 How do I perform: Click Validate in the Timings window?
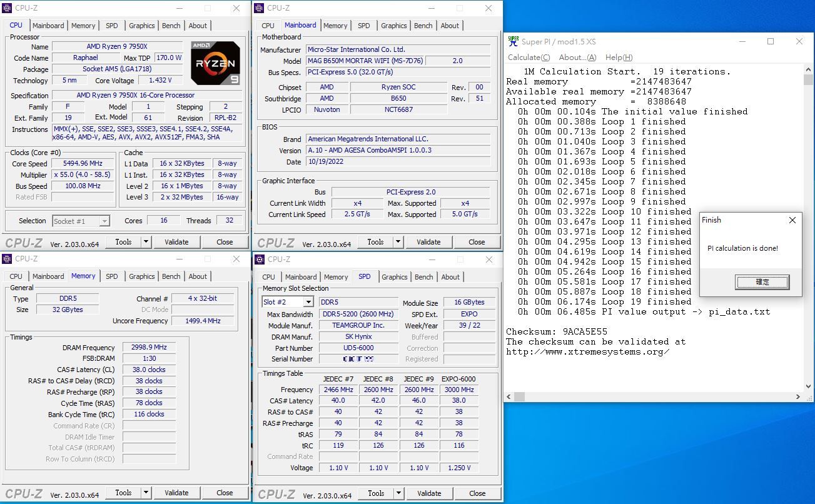pos(176,493)
